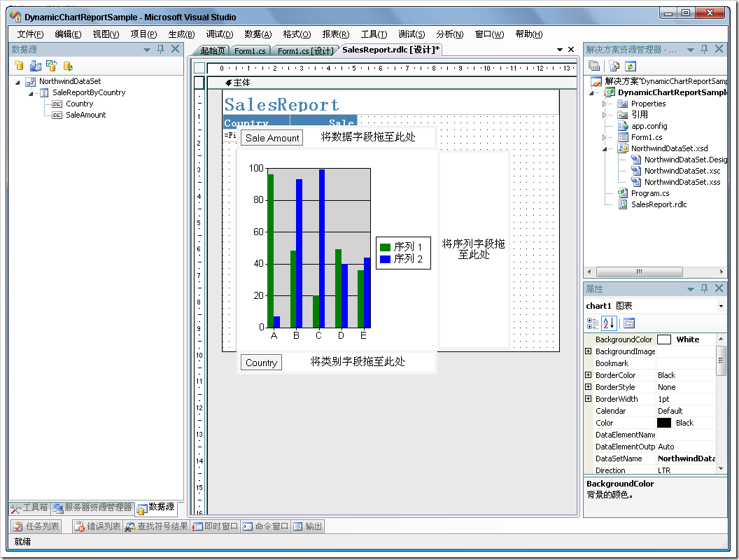Screen dimensions: 739x560
Task: Click Edit DataSet with Designer icon
Action: point(36,66)
